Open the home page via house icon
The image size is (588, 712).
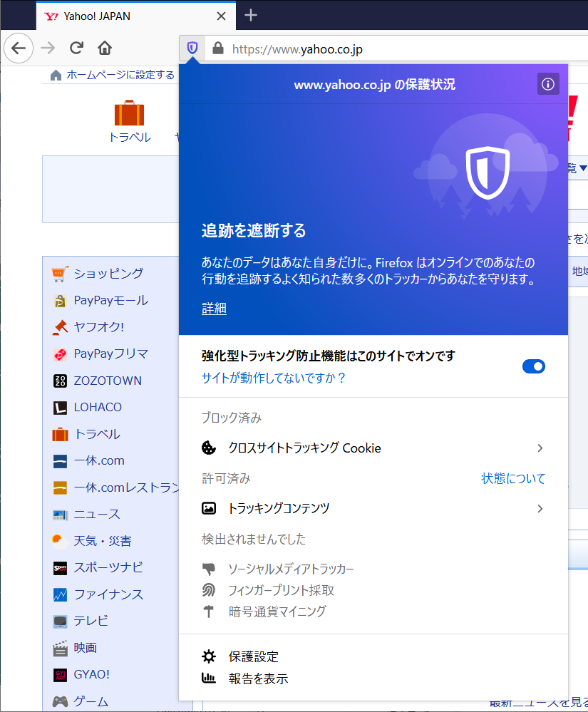(x=105, y=48)
